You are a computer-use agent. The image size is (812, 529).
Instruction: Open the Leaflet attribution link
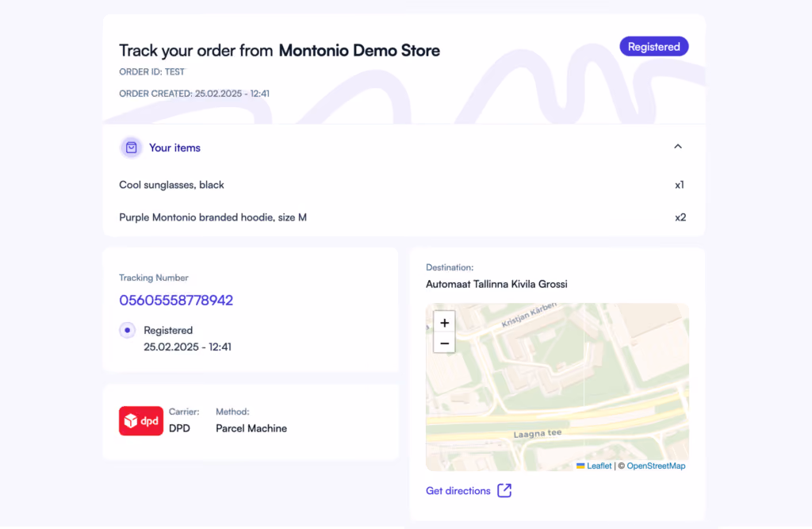pyautogui.click(x=599, y=466)
